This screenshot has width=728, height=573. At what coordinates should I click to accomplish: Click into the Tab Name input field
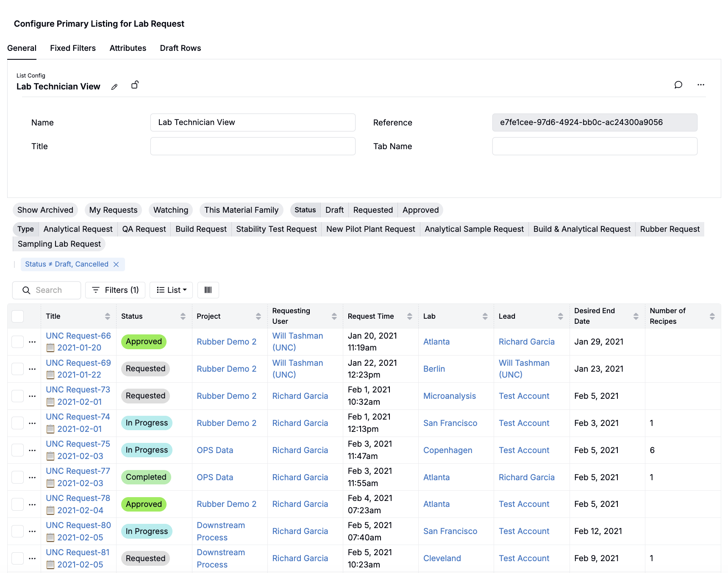point(594,146)
